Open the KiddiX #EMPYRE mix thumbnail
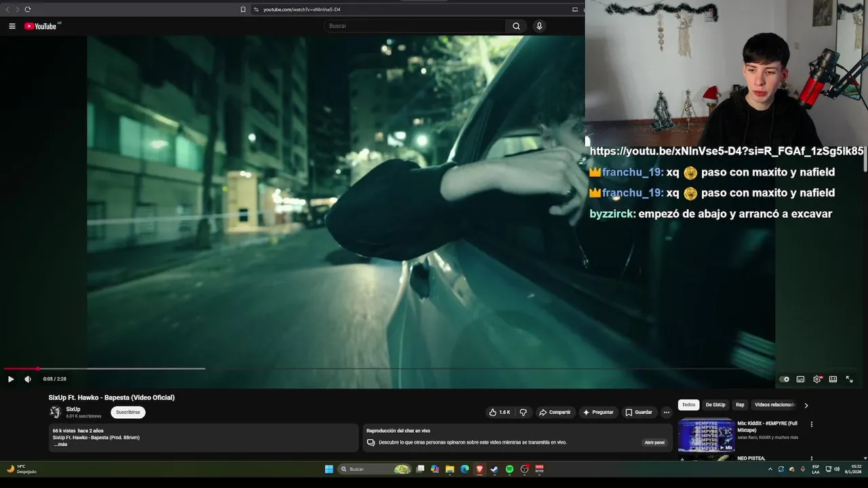The height and width of the screenshot is (488, 868). pyautogui.click(x=706, y=435)
